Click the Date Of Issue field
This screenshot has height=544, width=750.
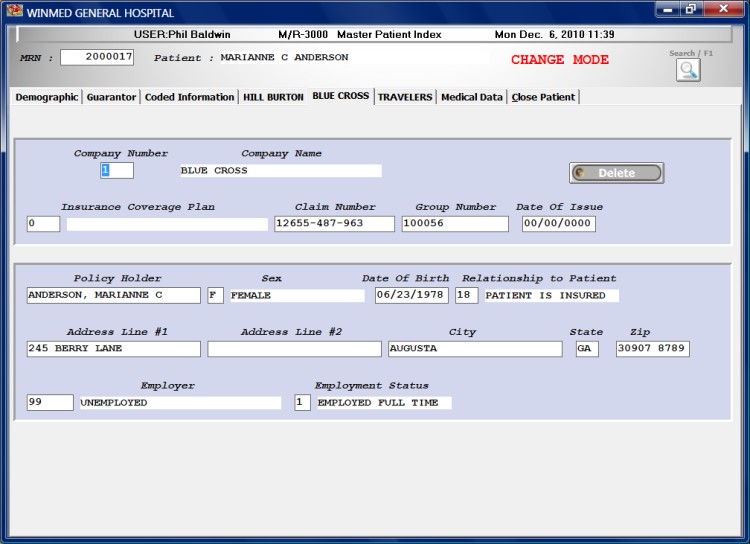click(x=559, y=224)
